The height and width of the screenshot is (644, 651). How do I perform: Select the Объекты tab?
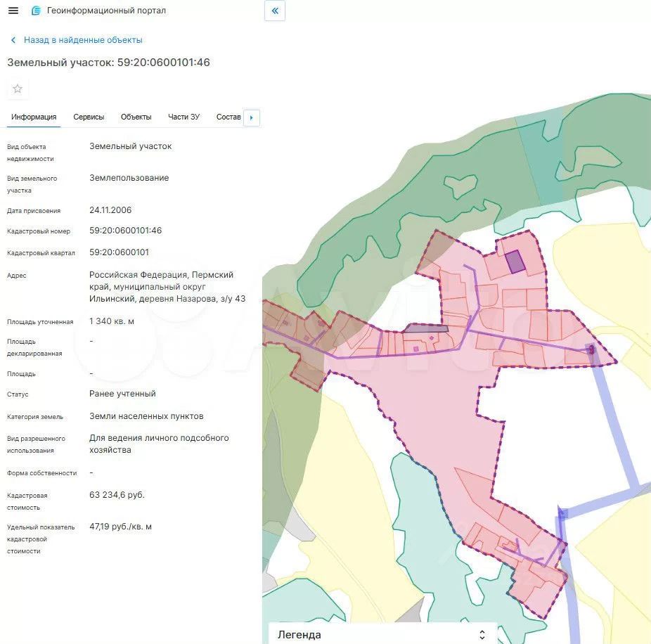point(136,117)
